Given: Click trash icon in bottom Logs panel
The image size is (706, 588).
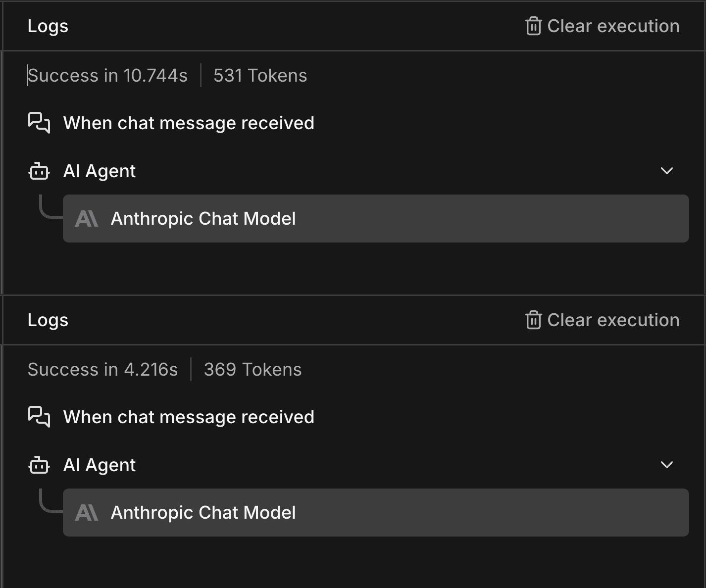Looking at the screenshot, I should (533, 320).
